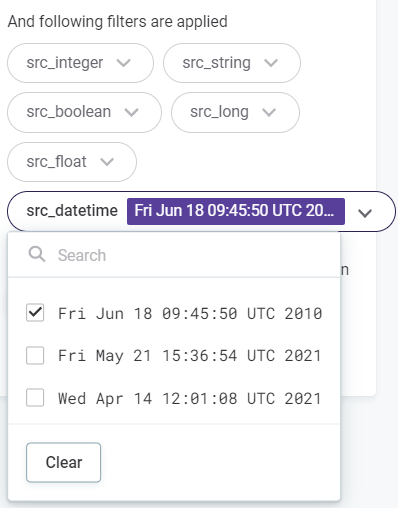This screenshot has height=508, width=398.
Task: Check the Wed Apr 14 12:01:08 box
Action: click(x=35, y=398)
